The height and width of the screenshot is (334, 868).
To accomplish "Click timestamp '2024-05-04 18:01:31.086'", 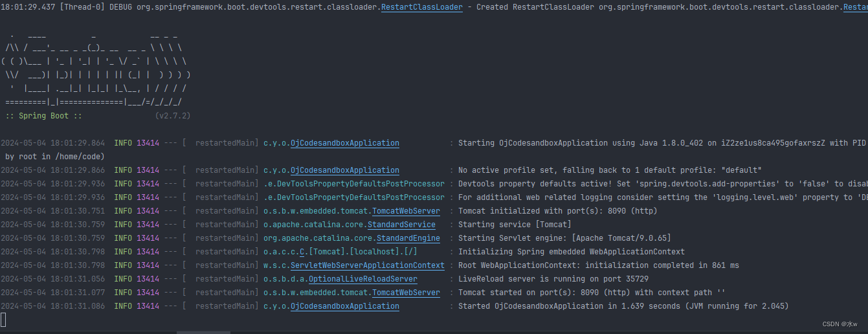I will click(x=52, y=306).
